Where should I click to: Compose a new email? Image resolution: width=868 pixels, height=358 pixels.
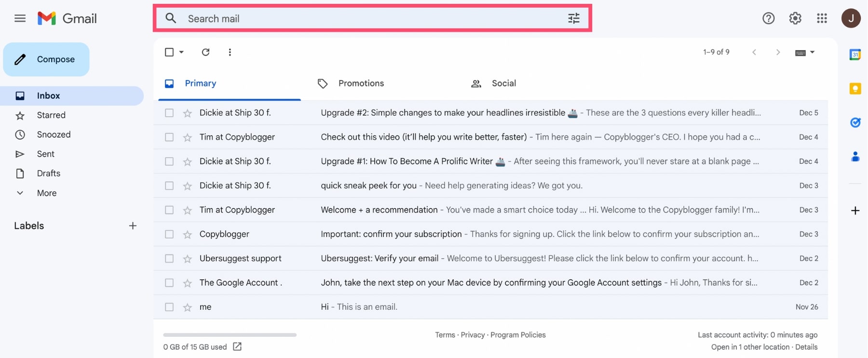(x=46, y=59)
